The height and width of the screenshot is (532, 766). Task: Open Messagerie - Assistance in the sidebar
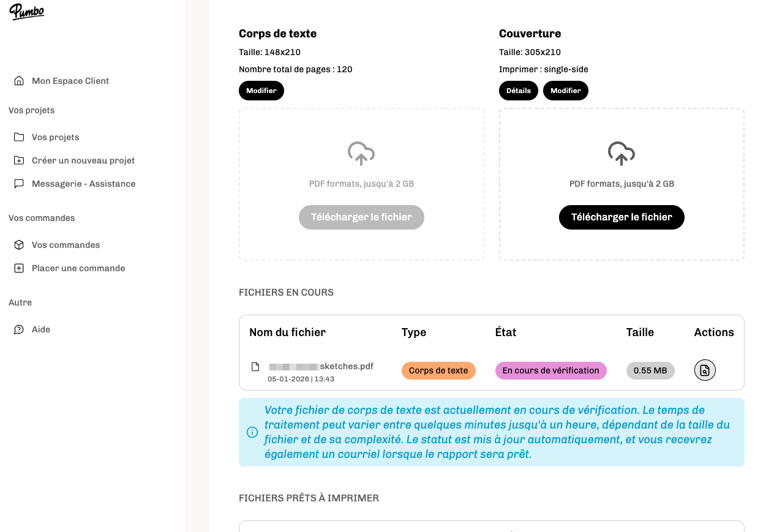(83, 184)
